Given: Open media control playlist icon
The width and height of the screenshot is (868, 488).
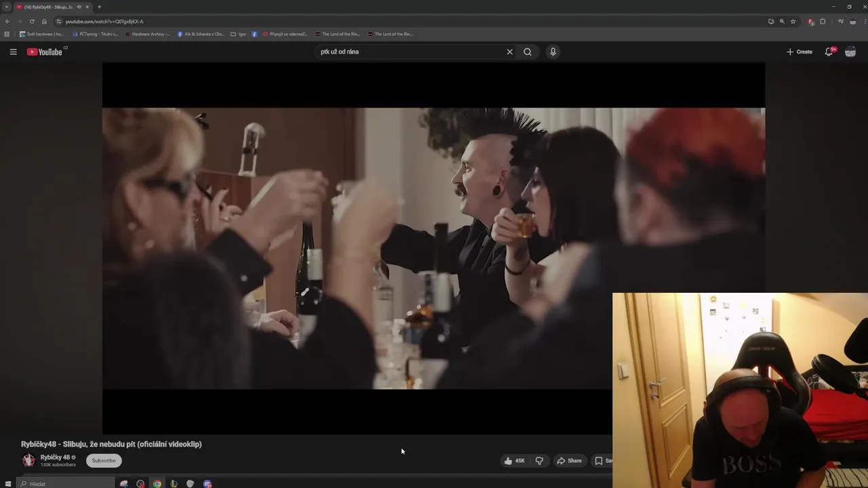Looking at the screenshot, I should [x=841, y=21].
